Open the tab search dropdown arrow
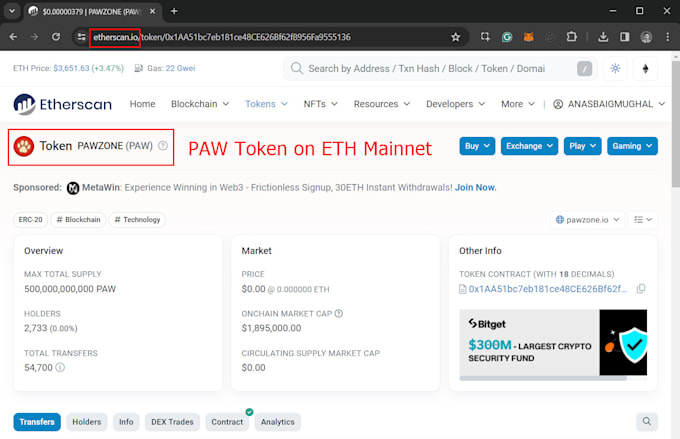Screen dimensions: 680x439 pos(12,11)
